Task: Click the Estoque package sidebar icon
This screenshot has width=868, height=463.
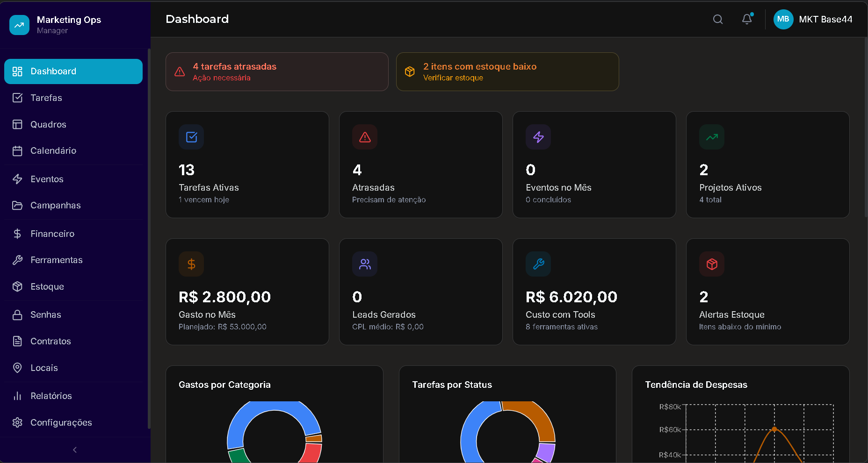Action: pos(17,286)
